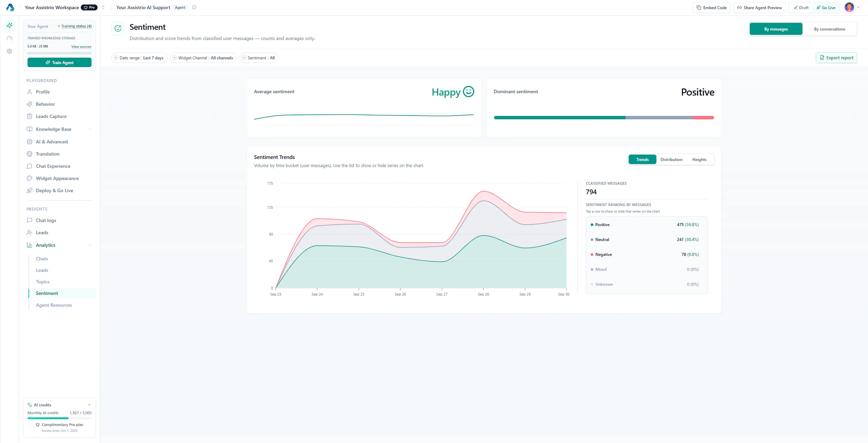Select the Distribution chart tab

click(671, 160)
